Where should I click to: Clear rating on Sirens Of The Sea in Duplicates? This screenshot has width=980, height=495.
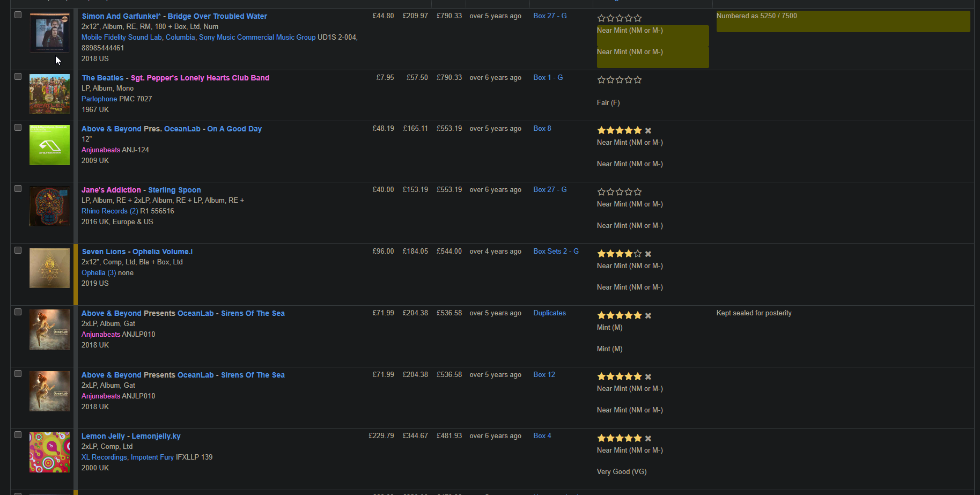(x=648, y=316)
